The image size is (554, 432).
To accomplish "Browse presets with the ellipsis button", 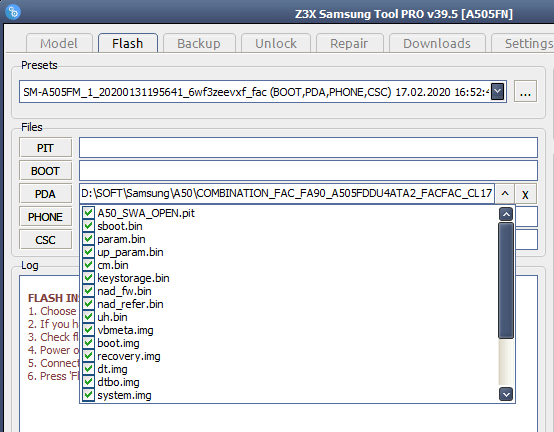I will 525,92.
